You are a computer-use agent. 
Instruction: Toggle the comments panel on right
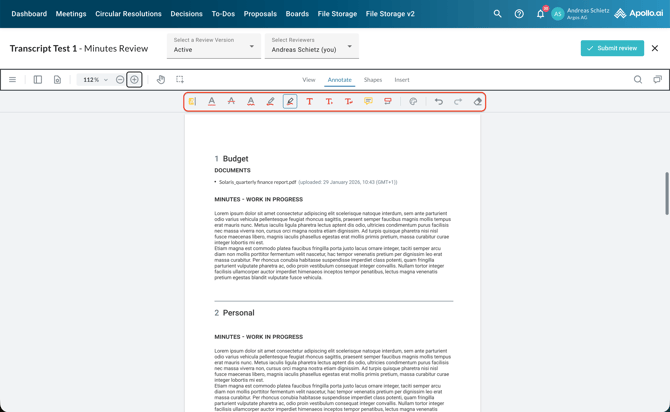pos(657,80)
